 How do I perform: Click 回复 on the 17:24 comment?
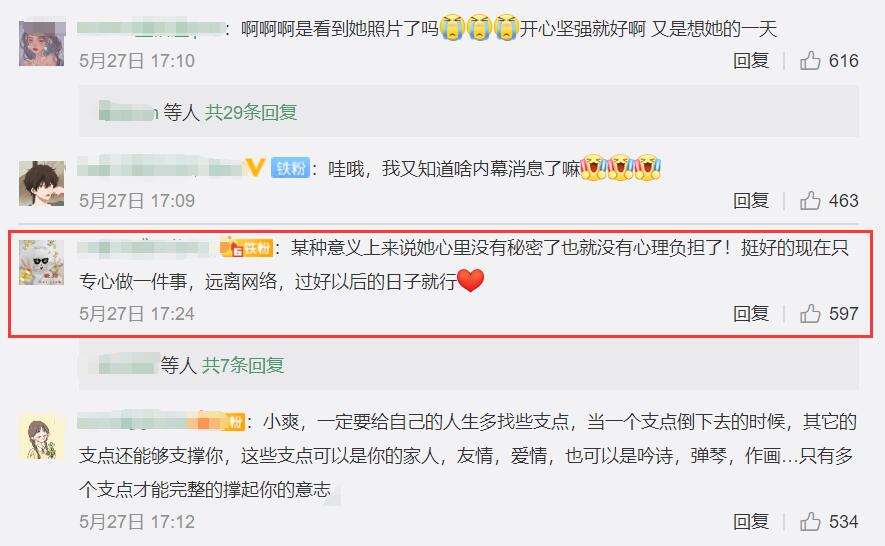click(751, 313)
